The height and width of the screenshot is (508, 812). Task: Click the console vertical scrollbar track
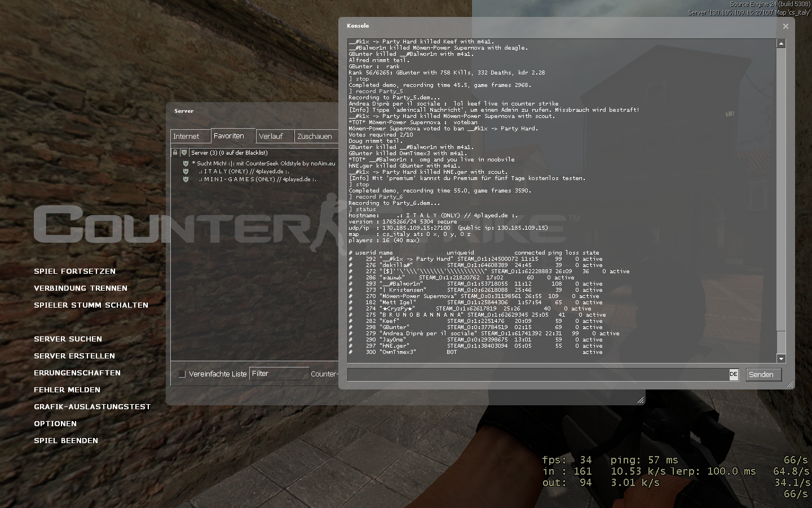click(781, 201)
